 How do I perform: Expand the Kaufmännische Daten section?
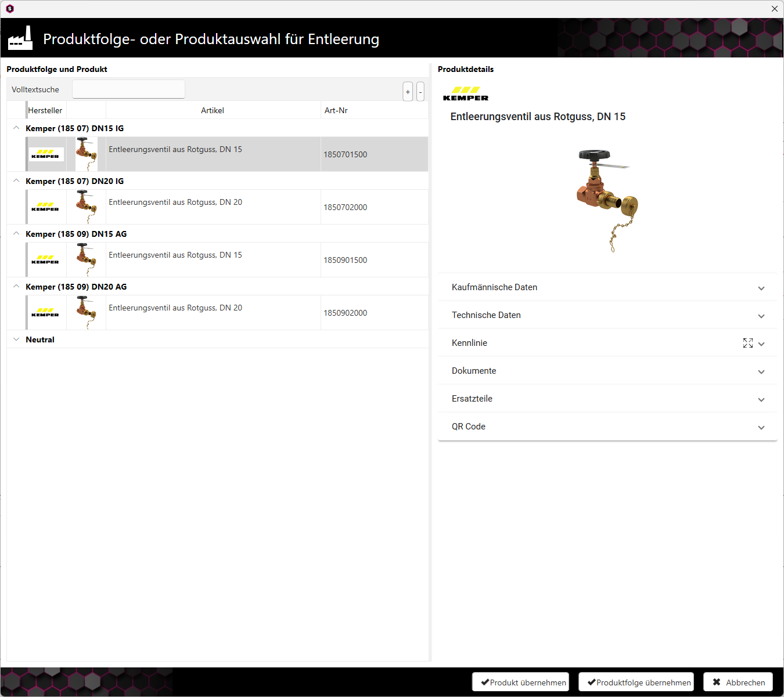607,287
